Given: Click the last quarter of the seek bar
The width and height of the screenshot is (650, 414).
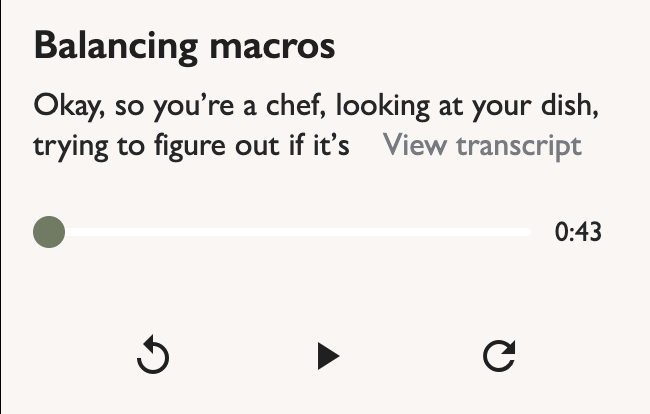Looking at the screenshot, I should tap(470, 232).
